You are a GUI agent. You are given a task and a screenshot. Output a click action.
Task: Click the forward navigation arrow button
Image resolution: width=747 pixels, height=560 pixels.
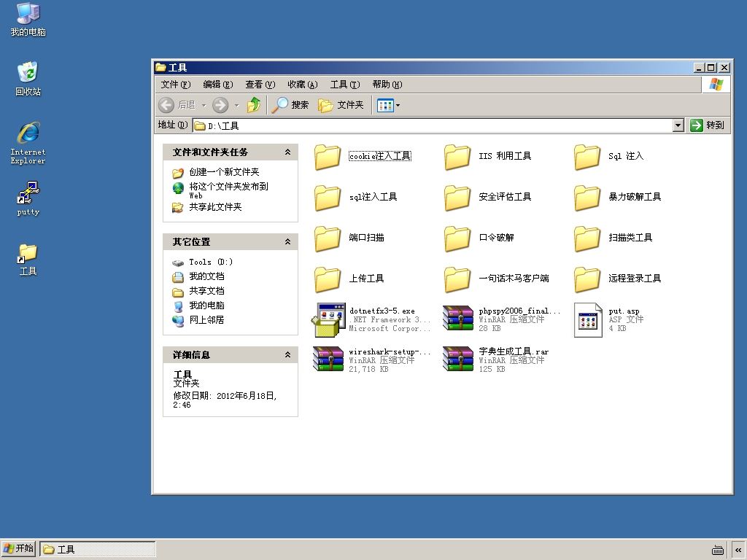[x=220, y=105]
